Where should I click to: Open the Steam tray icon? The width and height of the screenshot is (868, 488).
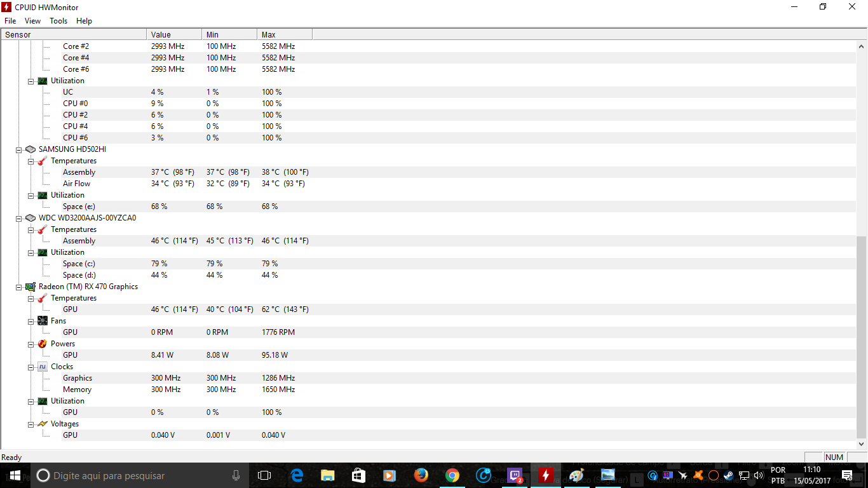[728, 475]
